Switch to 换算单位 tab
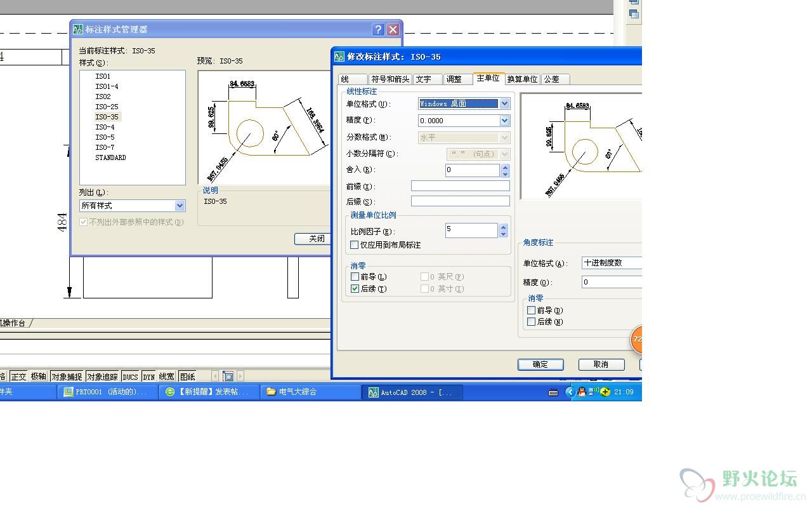Screen dimensions: 812x508 tap(522, 79)
